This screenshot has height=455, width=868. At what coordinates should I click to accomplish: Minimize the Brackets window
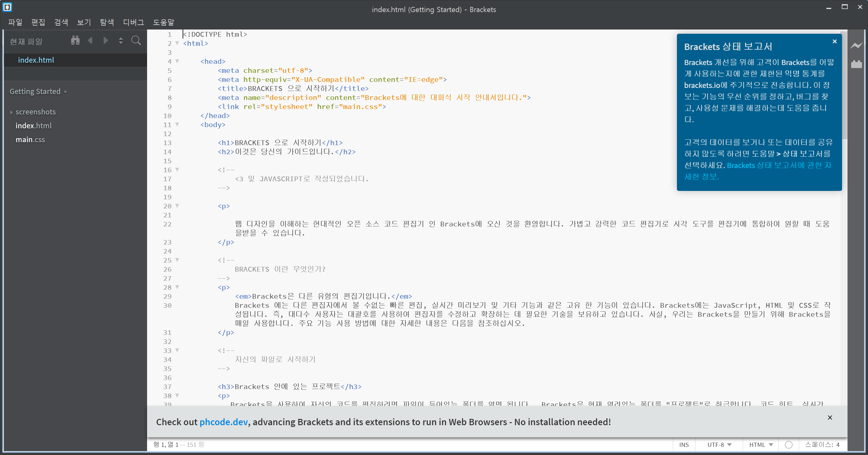pyautogui.click(x=829, y=8)
